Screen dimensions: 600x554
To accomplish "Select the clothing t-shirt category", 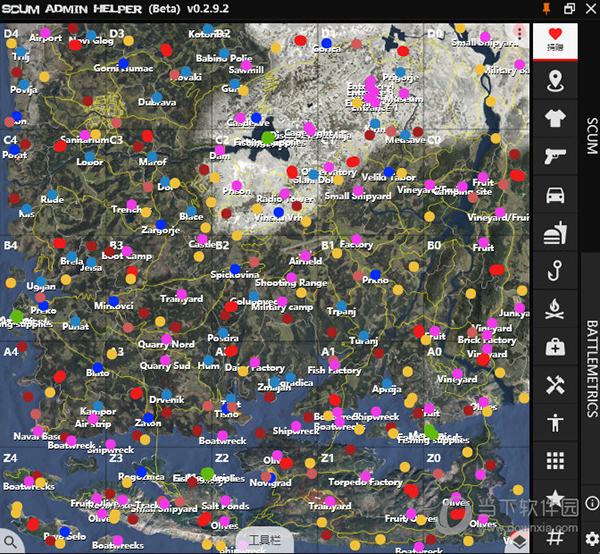I will coord(555,118).
